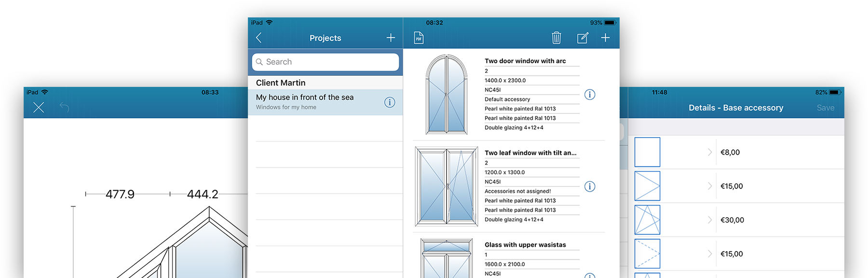
Task: Click the Search field in Projects
Action: click(x=325, y=62)
